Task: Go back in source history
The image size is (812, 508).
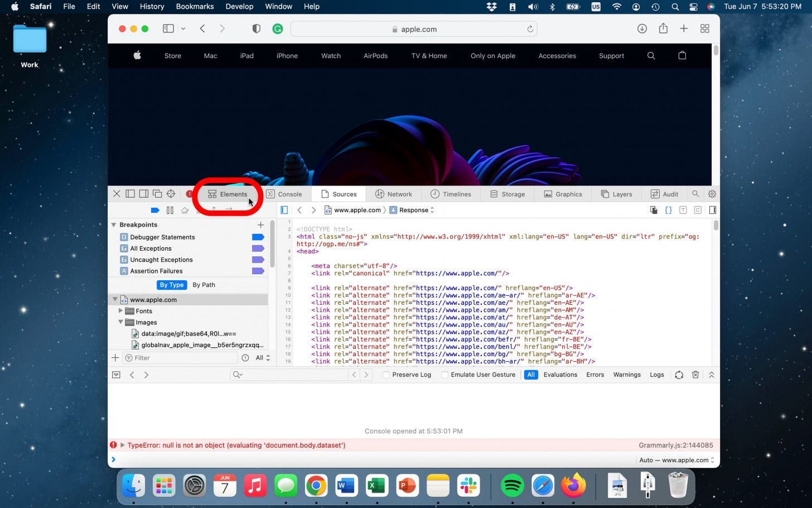Action: (x=299, y=210)
